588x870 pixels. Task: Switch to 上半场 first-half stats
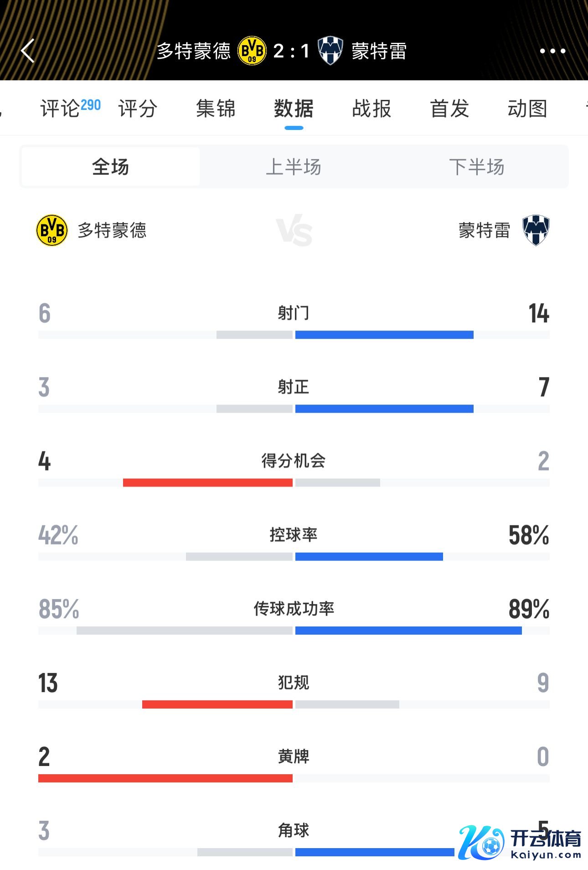click(x=294, y=167)
